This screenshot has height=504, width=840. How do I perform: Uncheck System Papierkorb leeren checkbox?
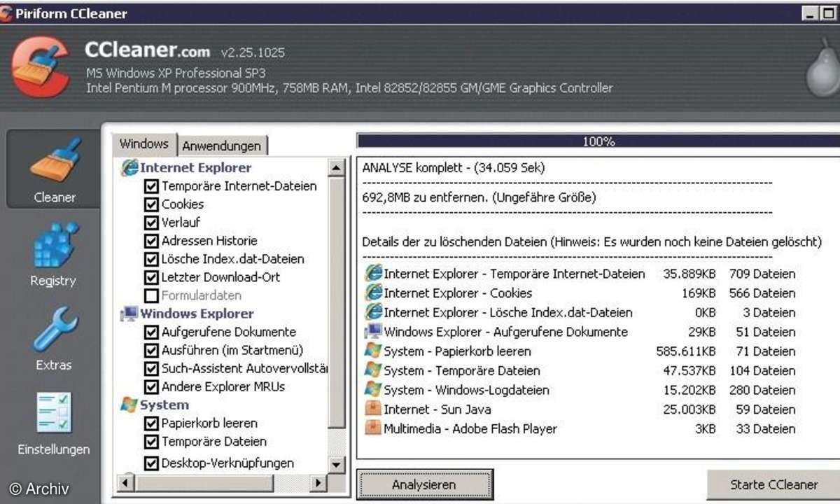tap(150, 423)
